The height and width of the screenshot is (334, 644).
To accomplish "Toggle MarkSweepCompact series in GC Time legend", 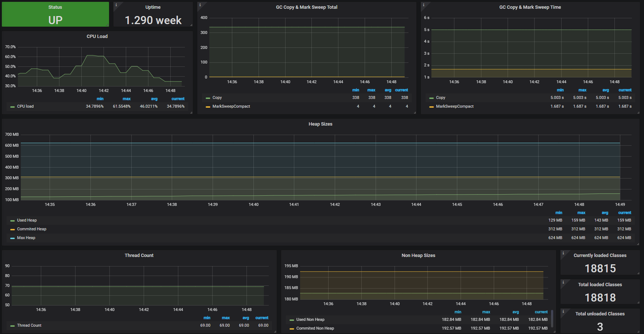I will coord(455,107).
